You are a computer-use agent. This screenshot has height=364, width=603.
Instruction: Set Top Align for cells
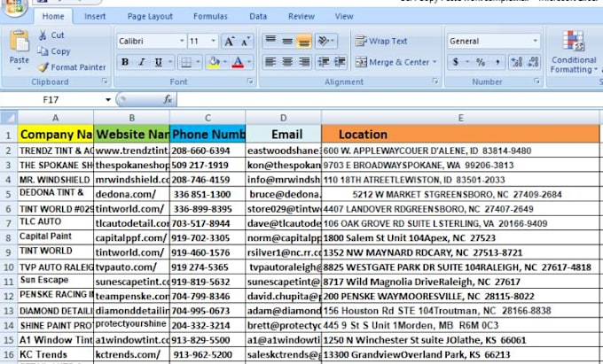coord(270,41)
